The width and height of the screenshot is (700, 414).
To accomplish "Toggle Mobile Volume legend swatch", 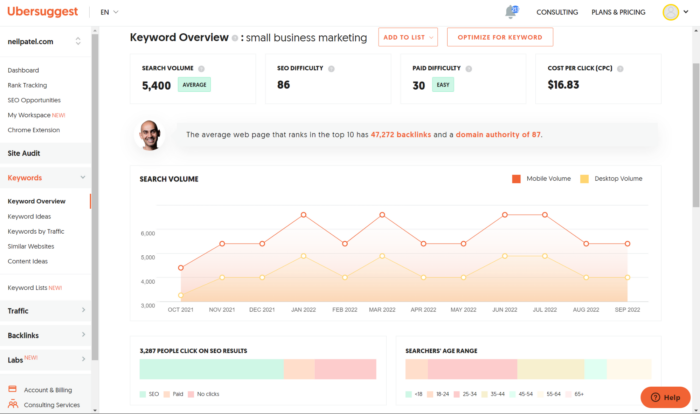I will pyautogui.click(x=516, y=179).
